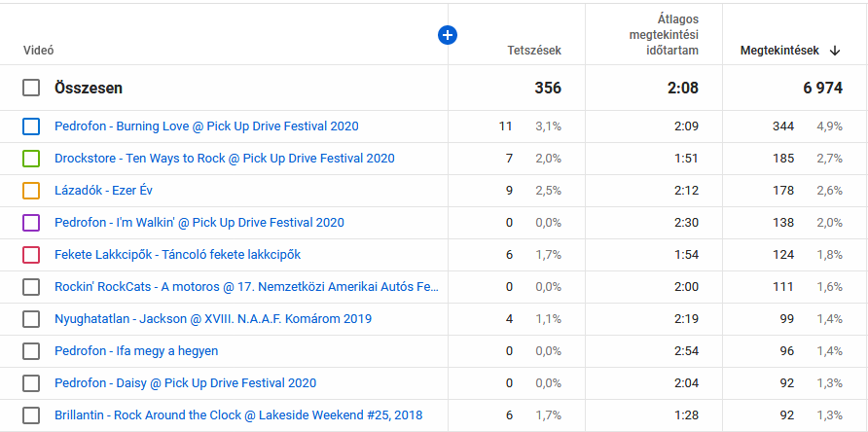
Task: Select the Rockin' RockCats row checkbox
Action: pyautogui.click(x=31, y=287)
